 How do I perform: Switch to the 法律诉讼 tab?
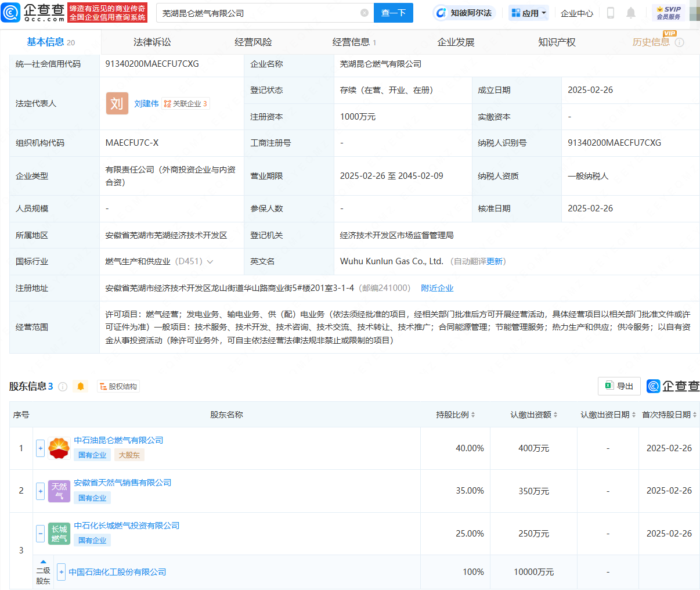pos(152,42)
